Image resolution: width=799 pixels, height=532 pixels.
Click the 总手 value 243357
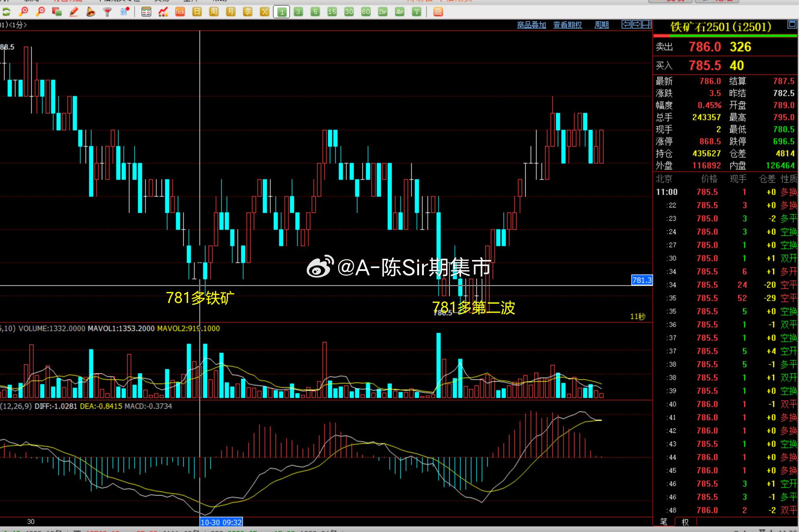click(707, 117)
